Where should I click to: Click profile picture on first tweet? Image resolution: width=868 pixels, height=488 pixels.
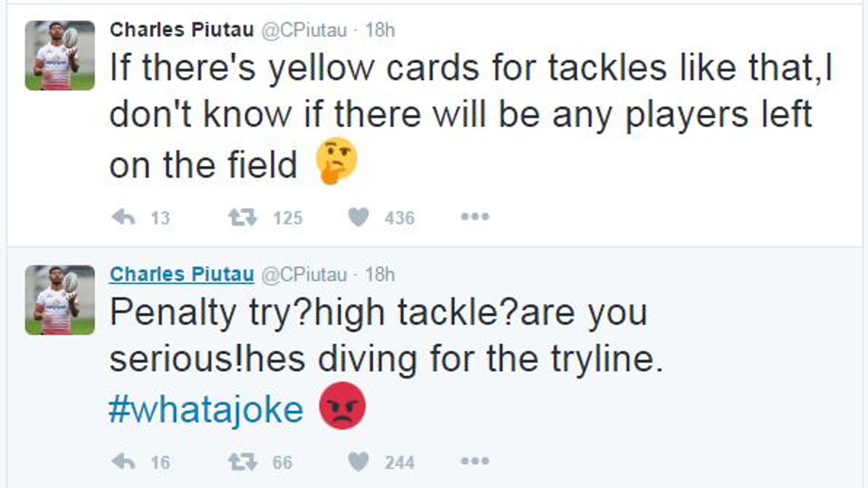pyautogui.click(x=60, y=55)
